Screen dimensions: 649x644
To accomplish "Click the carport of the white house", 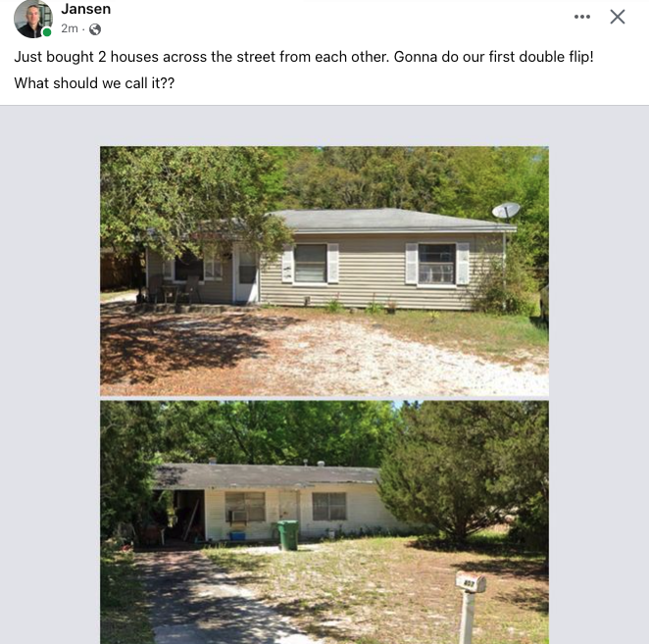I will click(179, 516).
